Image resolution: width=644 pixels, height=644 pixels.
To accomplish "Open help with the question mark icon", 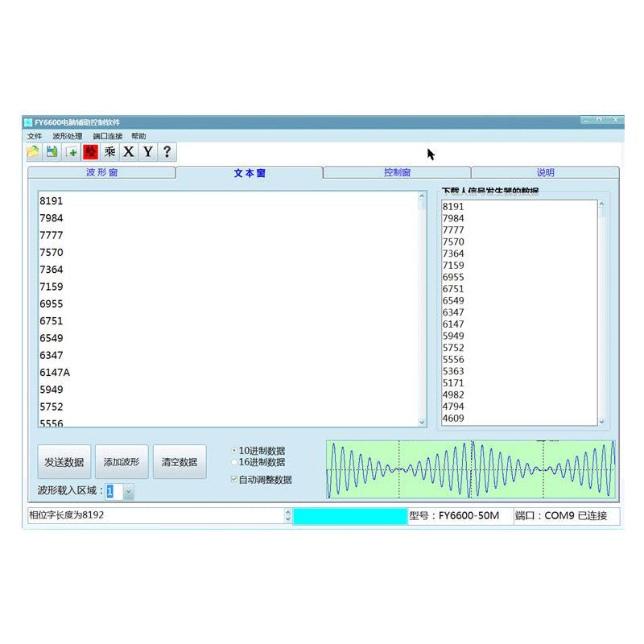I will pyautogui.click(x=167, y=151).
